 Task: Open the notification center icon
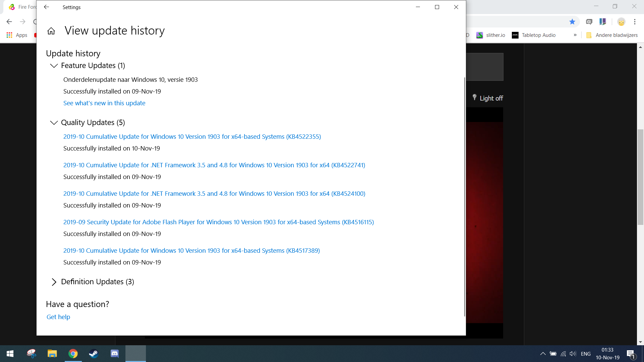click(631, 354)
